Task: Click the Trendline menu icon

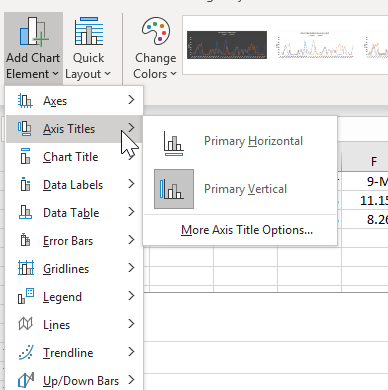Action: tap(26, 352)
